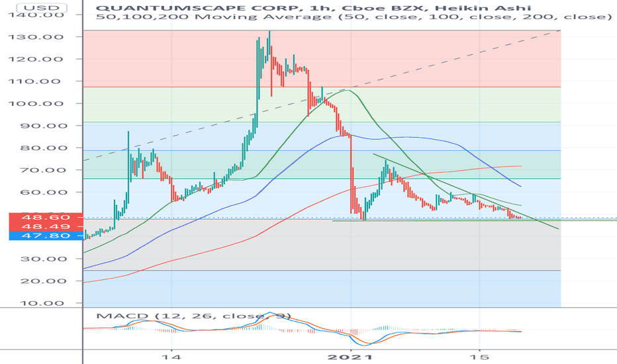Click the blue 47.80 price label
Viewport: 617px width, 364px height.
(46, 236)
